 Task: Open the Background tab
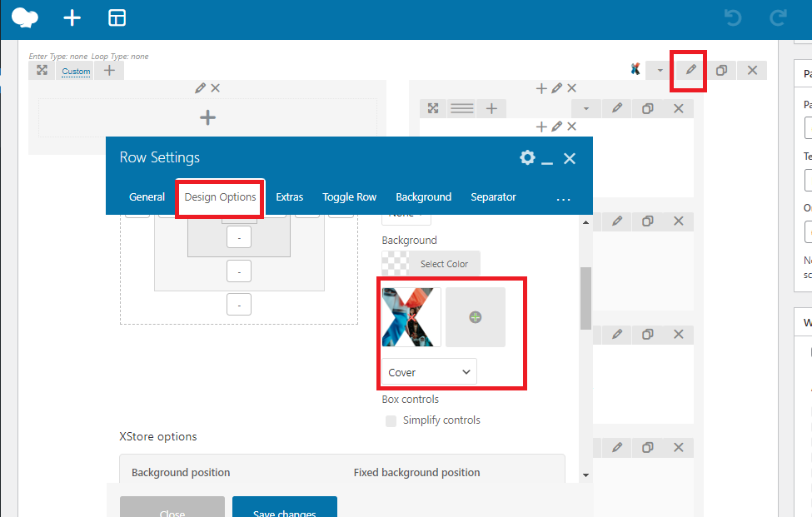[424, 196]
